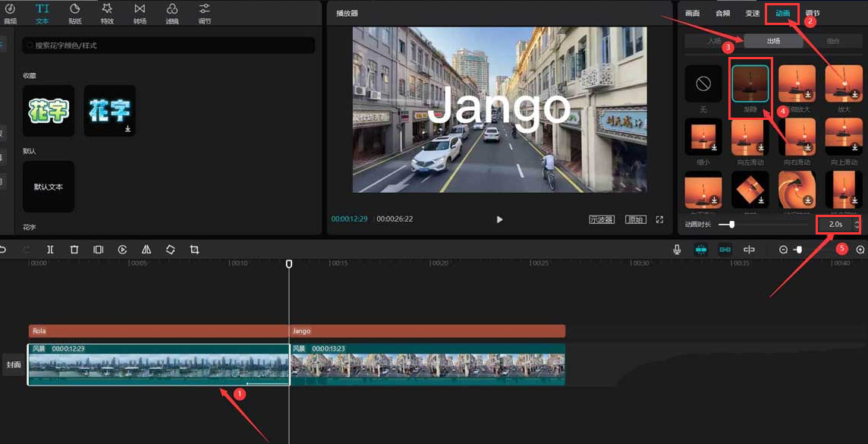Split the clip with the 分割 tool
The height and width of the screenshot is (444, 868).
[x=50, y=249]
